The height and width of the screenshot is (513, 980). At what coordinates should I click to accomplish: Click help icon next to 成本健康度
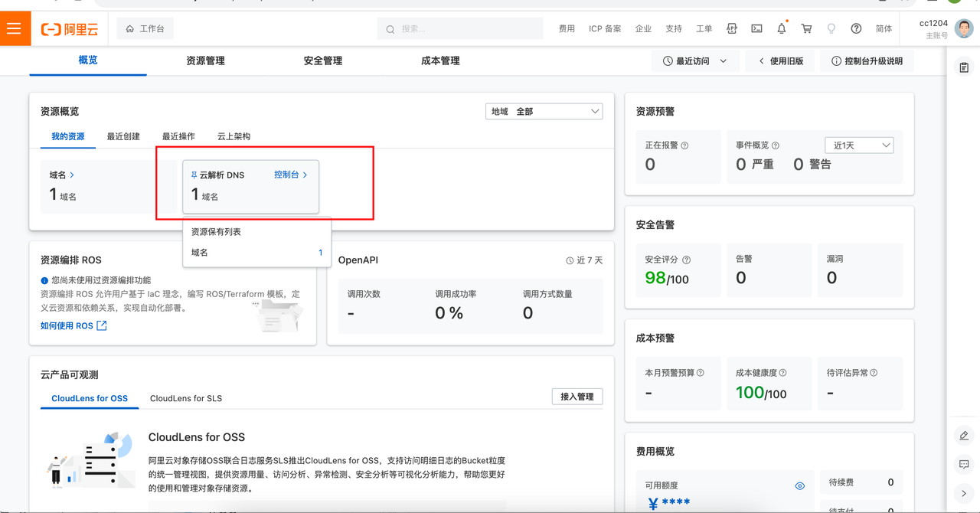point(782,373)
